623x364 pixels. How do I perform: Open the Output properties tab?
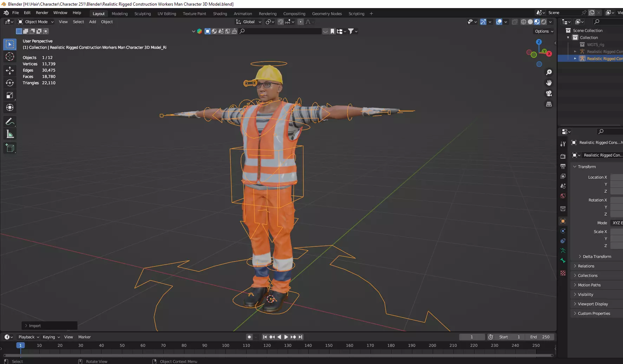pos(563,166)
